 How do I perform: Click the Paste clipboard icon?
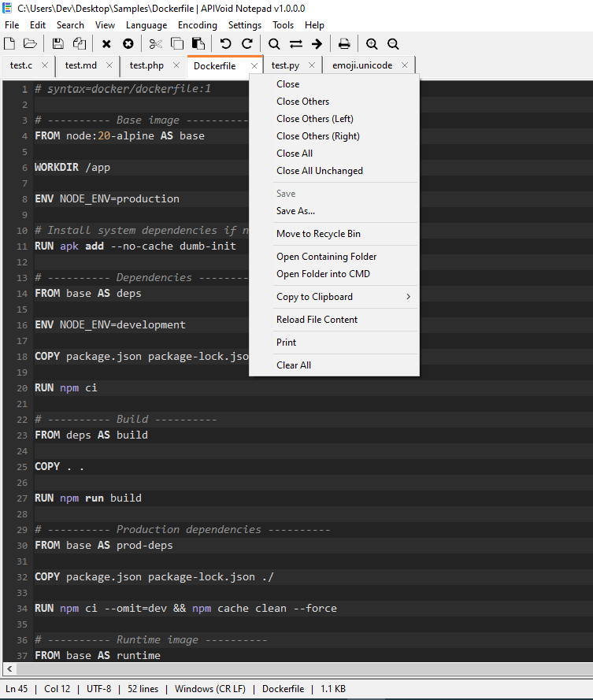(198, 43)
